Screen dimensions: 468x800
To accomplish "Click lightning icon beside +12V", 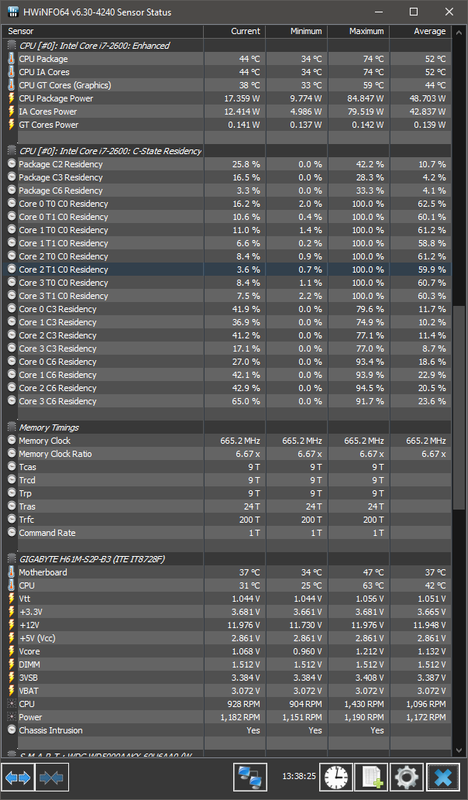I will pos(11,625).
